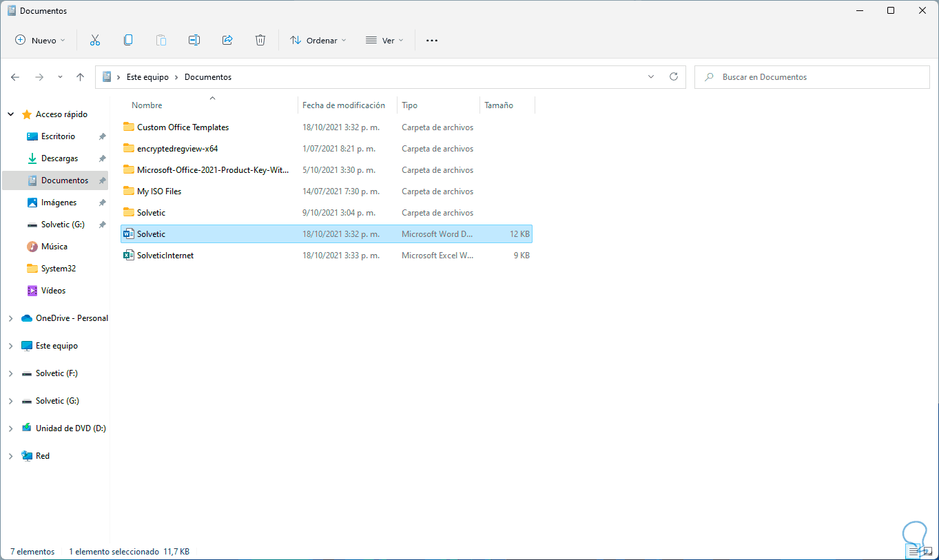Click Documentos in the address breadcrumb
This screenshot has height=560, width=939.
208,77
